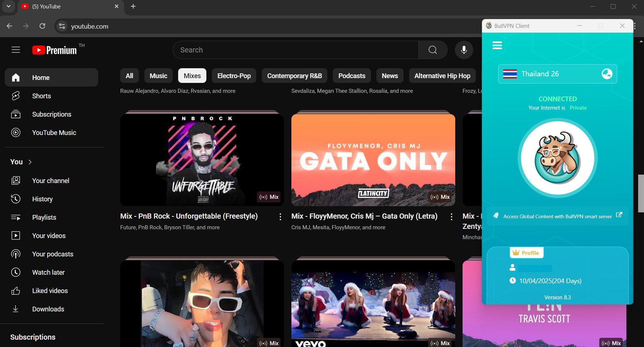644x347 pixels.
Task: Open Your channel in the sidebar
Action: click(x=51, y=180)
